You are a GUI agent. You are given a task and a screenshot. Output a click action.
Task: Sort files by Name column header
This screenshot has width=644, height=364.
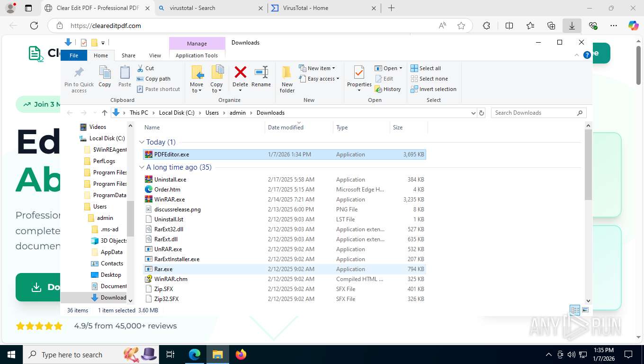pyautogui.click(x=203, y=127)
